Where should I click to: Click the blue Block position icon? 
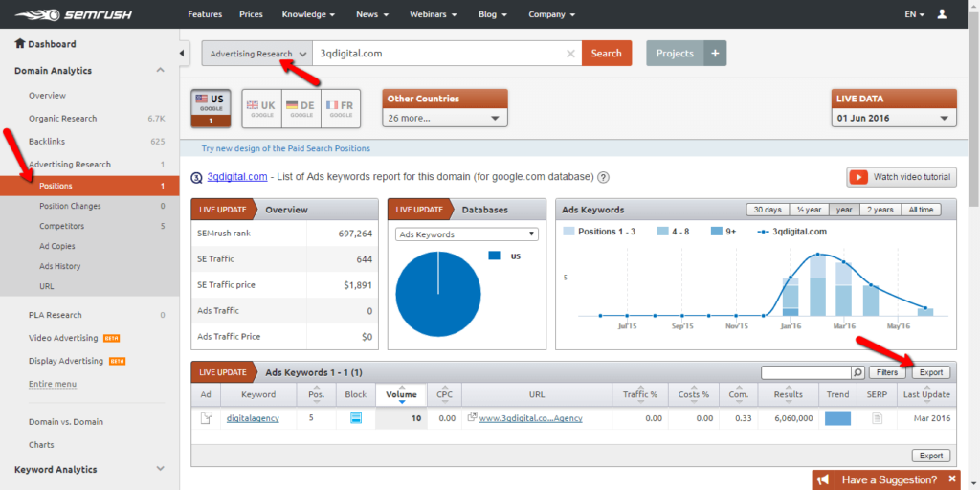356,418
